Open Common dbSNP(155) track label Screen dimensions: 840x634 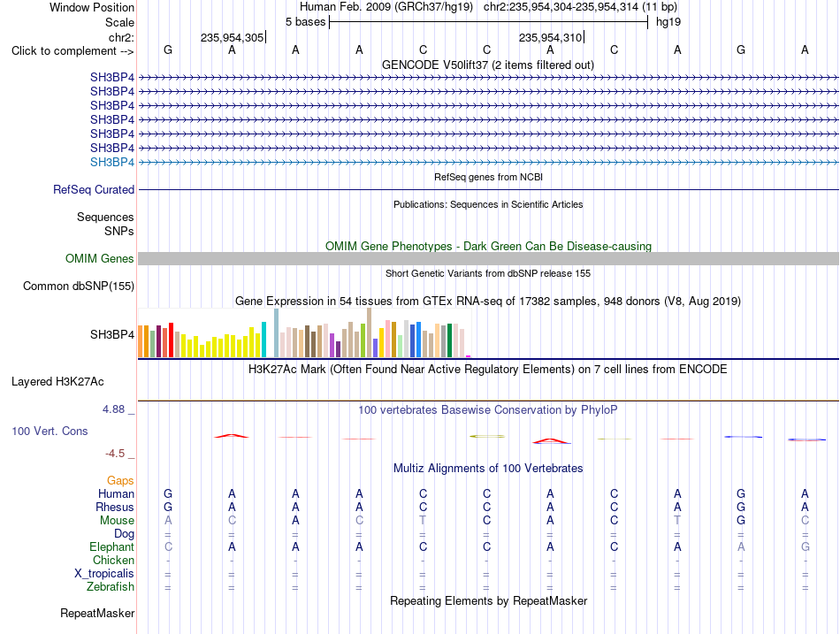tap(79, 286)
